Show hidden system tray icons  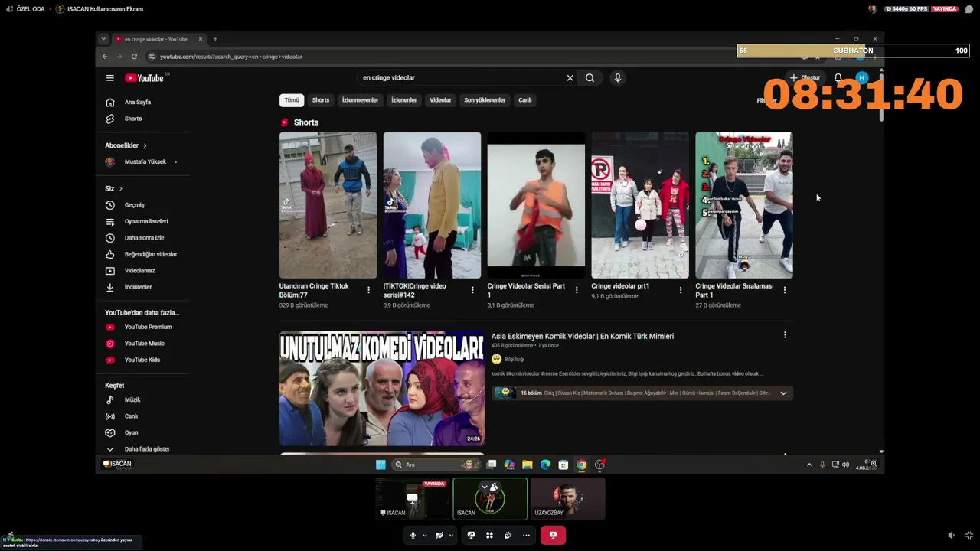[809, 465]
